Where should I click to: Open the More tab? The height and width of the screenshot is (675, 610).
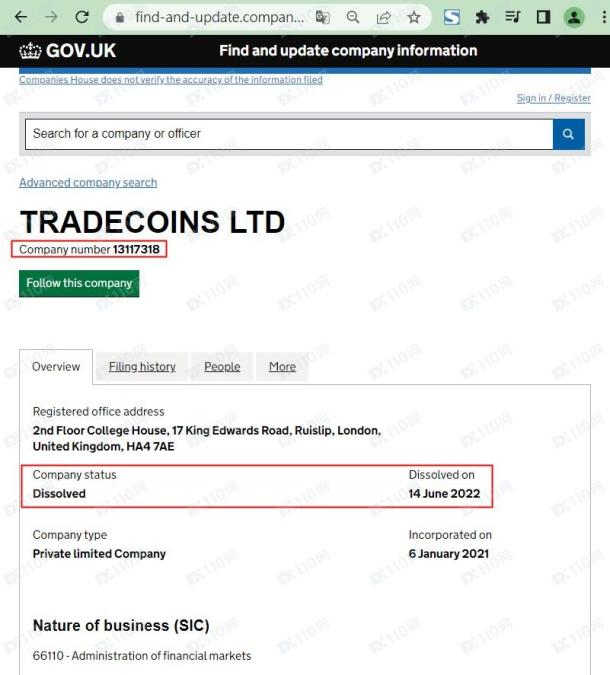pyautogui.click(x=282, y=367)
